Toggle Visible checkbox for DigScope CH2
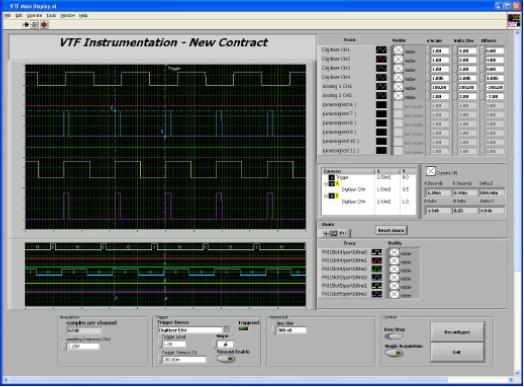 (398, 59)
